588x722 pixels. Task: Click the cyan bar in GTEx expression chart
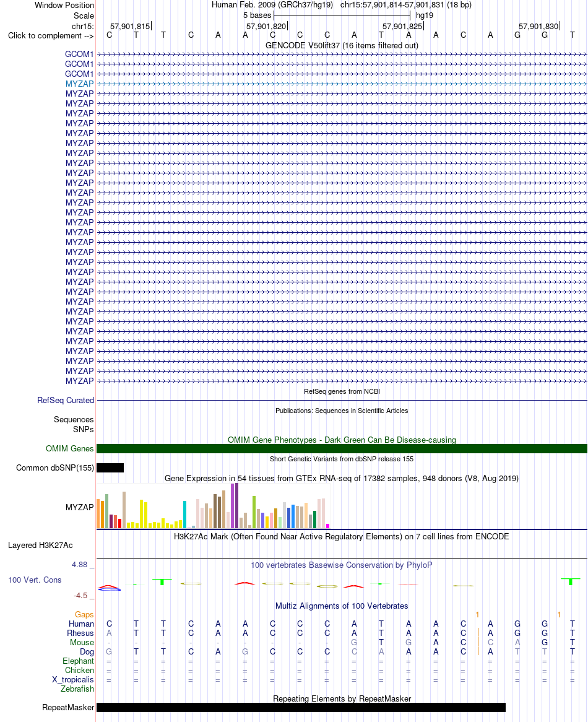(185, 515)
